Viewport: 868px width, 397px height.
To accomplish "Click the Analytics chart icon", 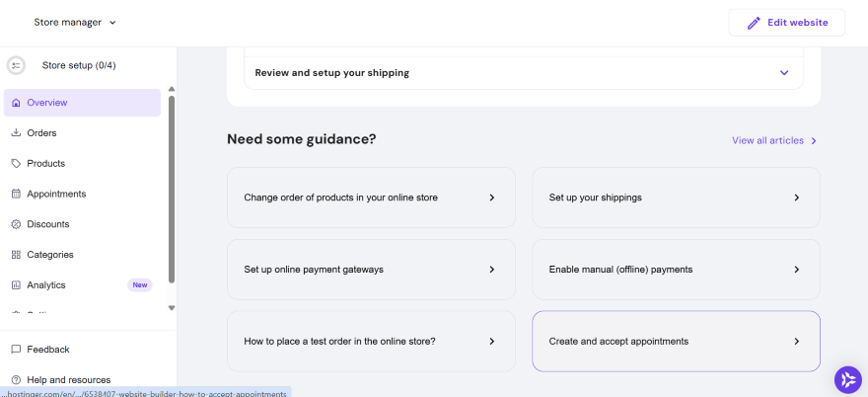I will click(16, 285).
